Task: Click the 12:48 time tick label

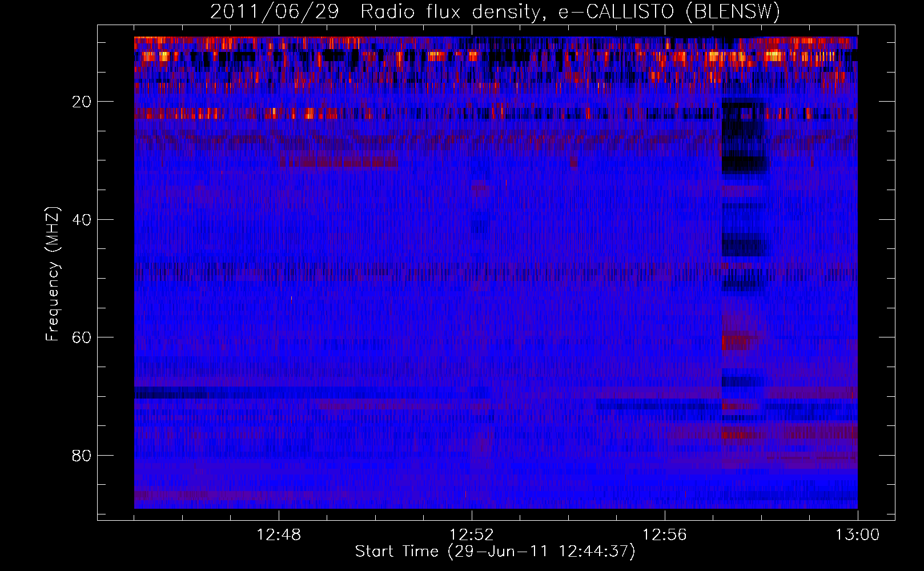Action: 279,535
